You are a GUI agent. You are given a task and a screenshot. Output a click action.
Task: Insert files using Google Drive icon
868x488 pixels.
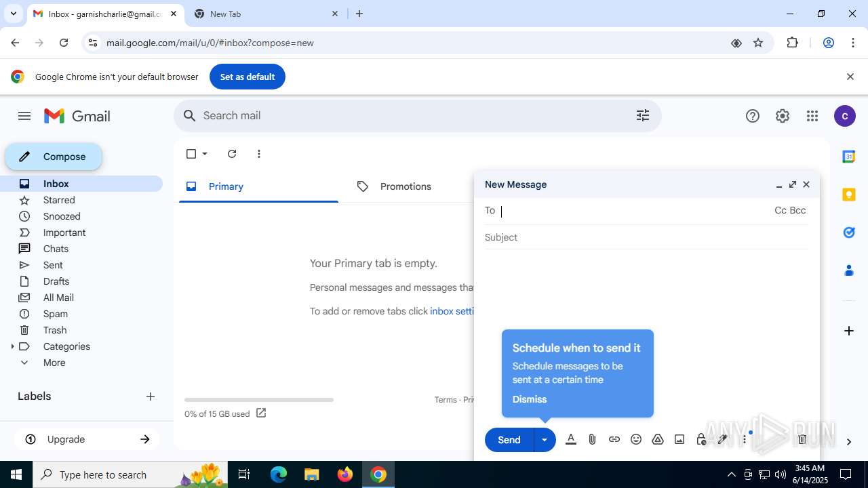coord(658,439)
